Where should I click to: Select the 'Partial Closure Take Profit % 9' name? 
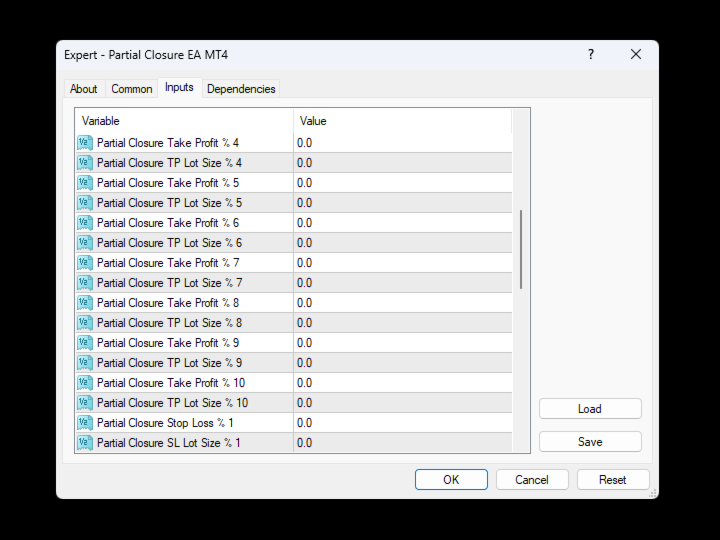pyautogui.click(x=168, y=343)
